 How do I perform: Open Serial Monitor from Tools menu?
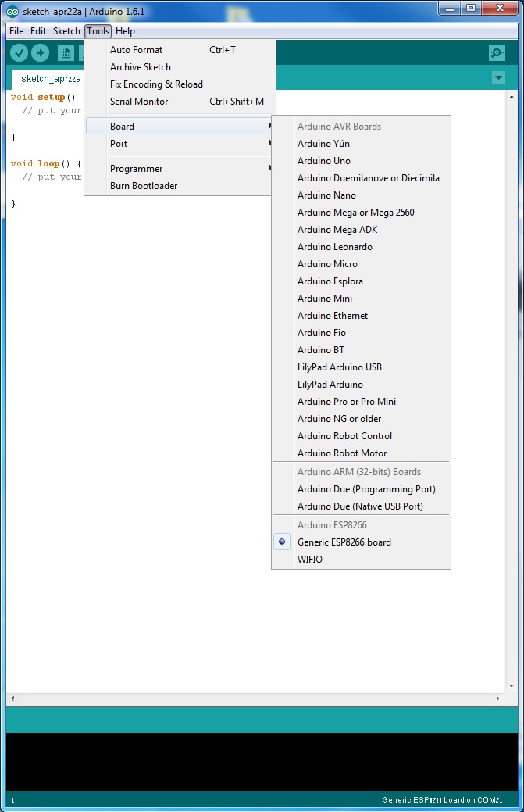[x=180, y=101]
